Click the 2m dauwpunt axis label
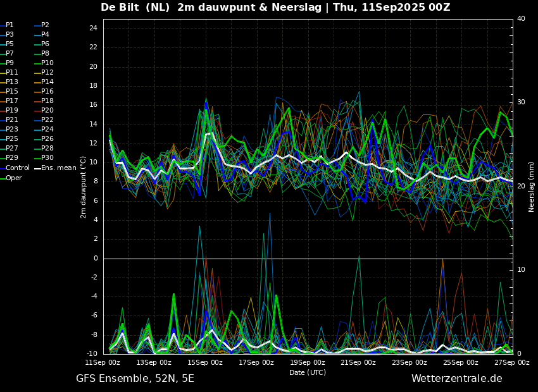Image resolution: width=538 pixels, height=392 pixels. pyautogui.click(x=83, y=187)
